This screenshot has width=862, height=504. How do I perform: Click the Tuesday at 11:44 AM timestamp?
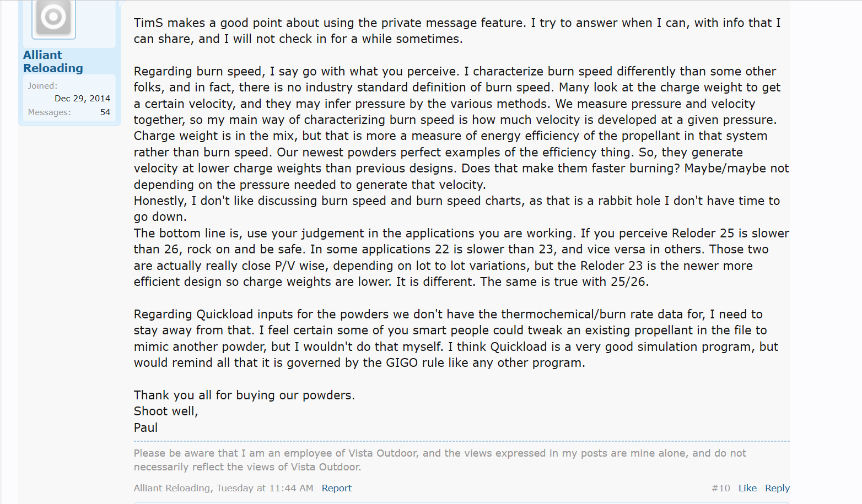point(265,488)
